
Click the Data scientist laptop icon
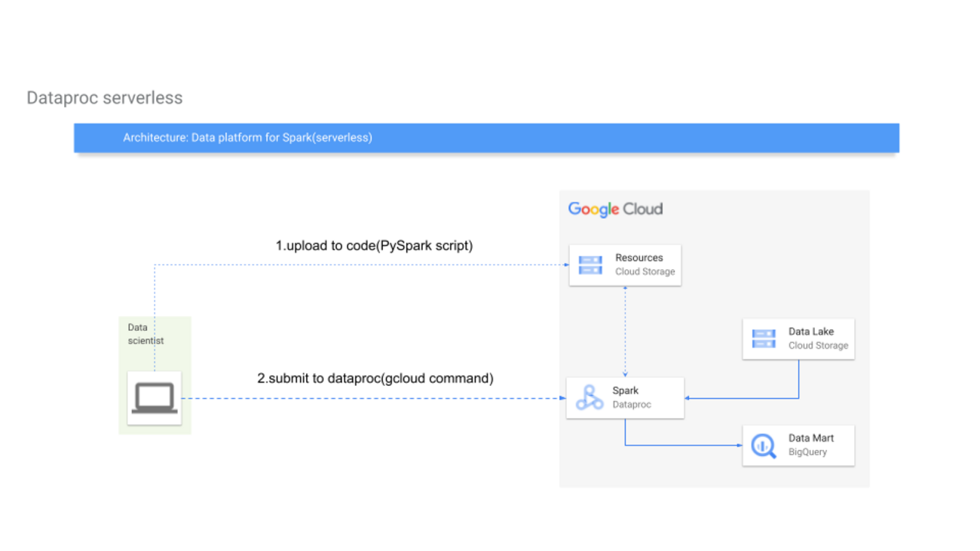[155, 398]
